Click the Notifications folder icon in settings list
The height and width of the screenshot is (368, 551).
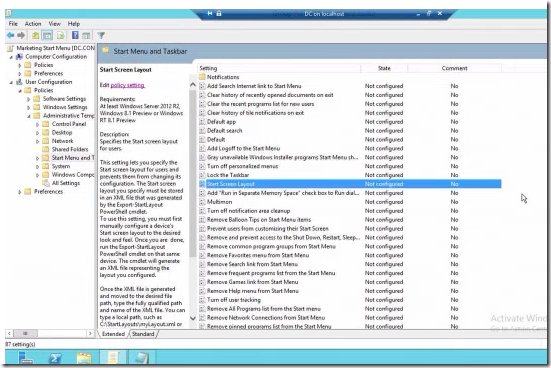pyautogui.click(x=202, y=77)
